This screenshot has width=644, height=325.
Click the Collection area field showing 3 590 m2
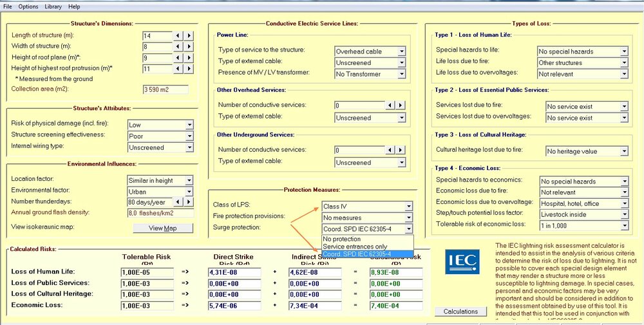pyautogui.click(x=165, y=89)
